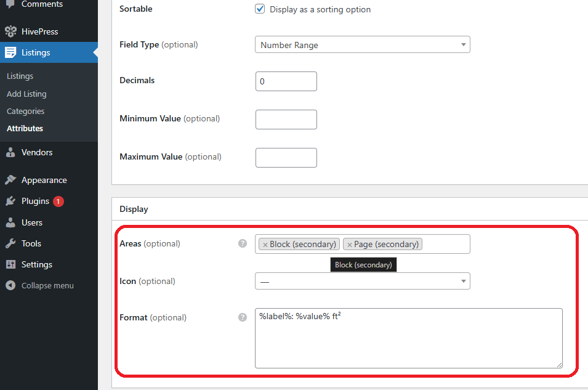
Task: Open the Categories submenu item
Action: coord(25,111)
